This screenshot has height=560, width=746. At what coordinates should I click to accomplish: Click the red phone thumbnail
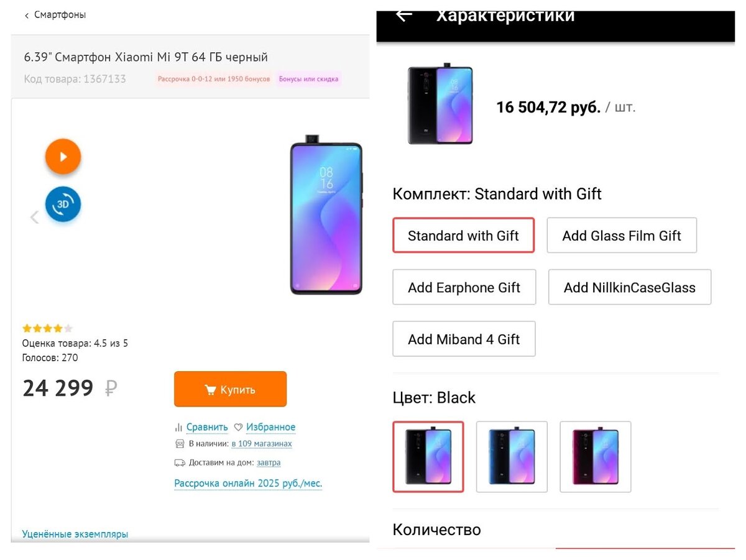click(594, 456)
